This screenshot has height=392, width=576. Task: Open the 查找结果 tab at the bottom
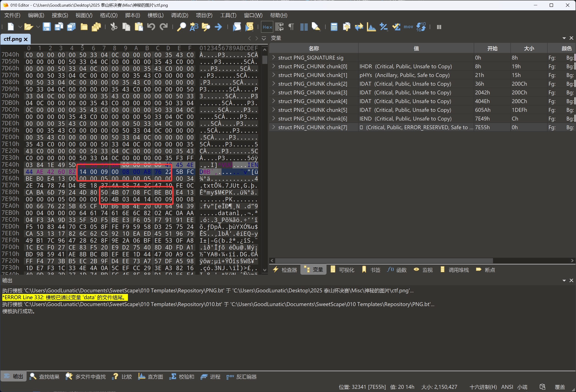pos(45,377)
